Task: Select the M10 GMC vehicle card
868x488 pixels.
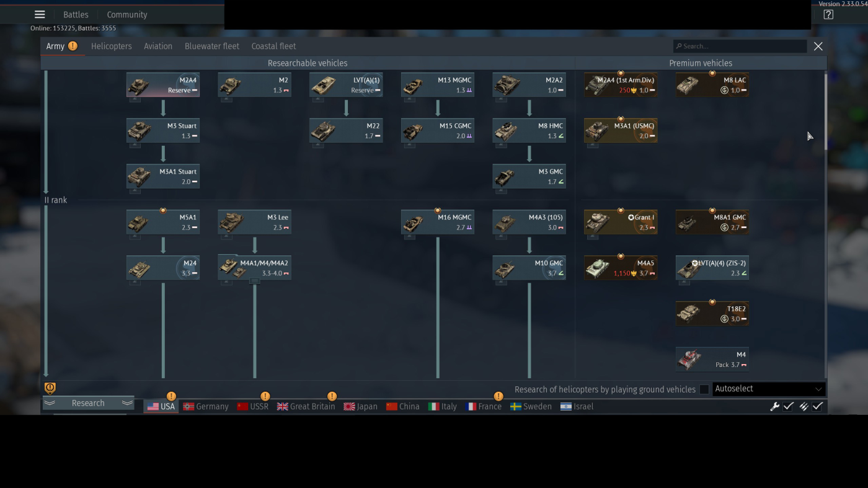Action: [529, 268]
